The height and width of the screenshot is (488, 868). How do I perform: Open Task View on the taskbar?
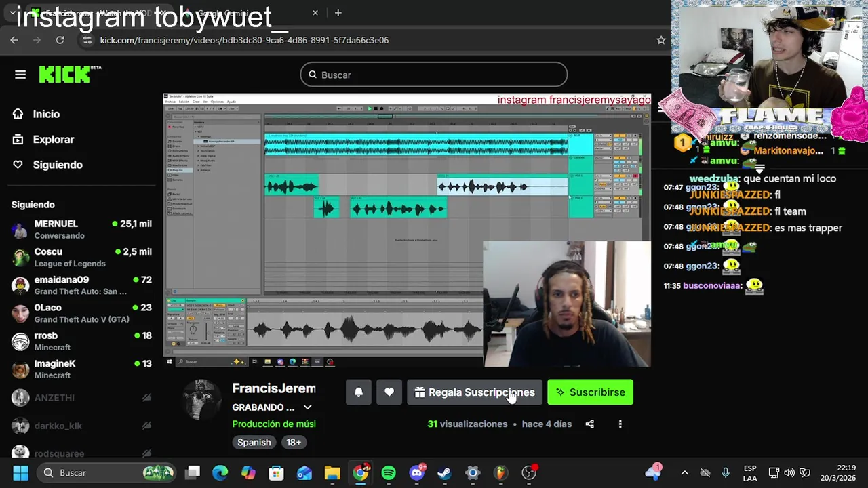[193, 472]
